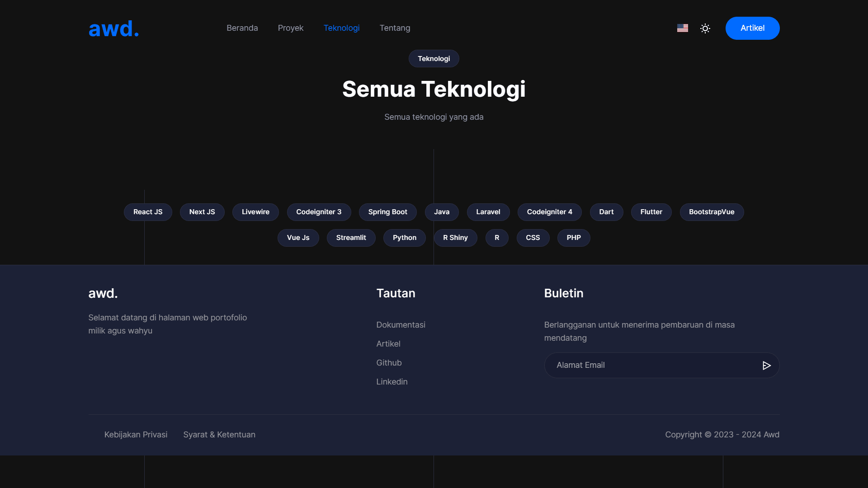Click the blue Artikel button
Screen dimensions: 868x488
coord(752,28)
